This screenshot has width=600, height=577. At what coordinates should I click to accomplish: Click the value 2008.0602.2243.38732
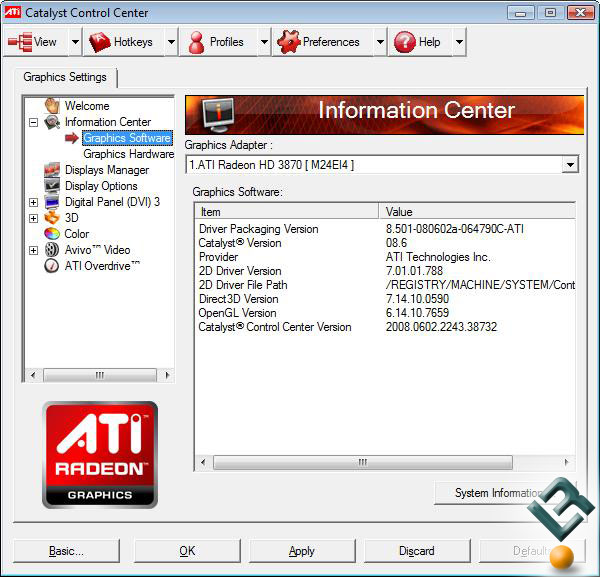click(x=441, y=327)
